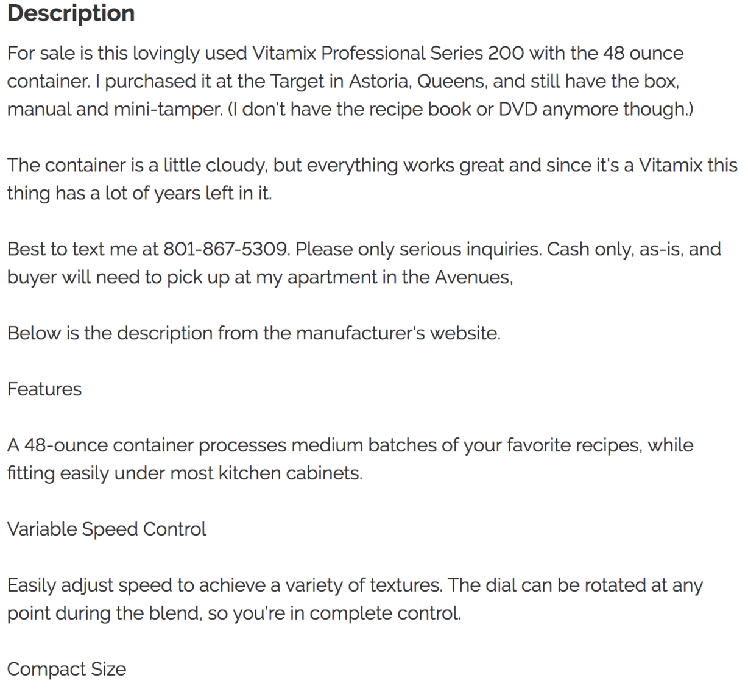748x700 pixels.
Task: Click the Variable Speed Control heading
Action: pos(107,529)
